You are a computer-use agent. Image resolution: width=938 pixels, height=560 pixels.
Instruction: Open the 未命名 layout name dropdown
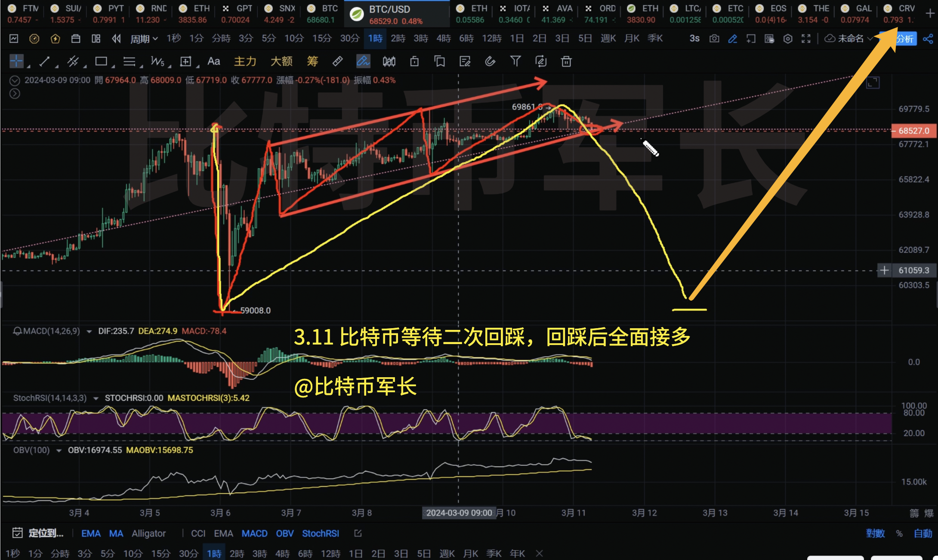pyautogui.click(x=849, y=39)
